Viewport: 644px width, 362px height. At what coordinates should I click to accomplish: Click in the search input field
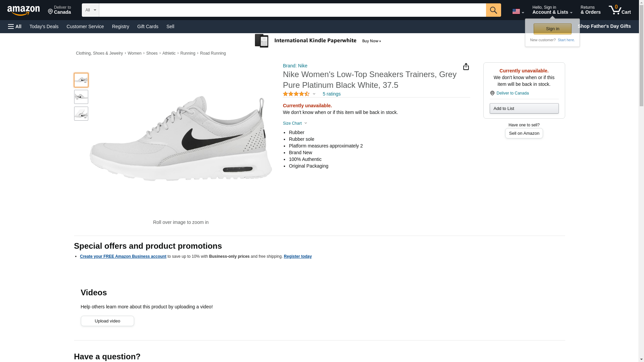coord(292,10)
